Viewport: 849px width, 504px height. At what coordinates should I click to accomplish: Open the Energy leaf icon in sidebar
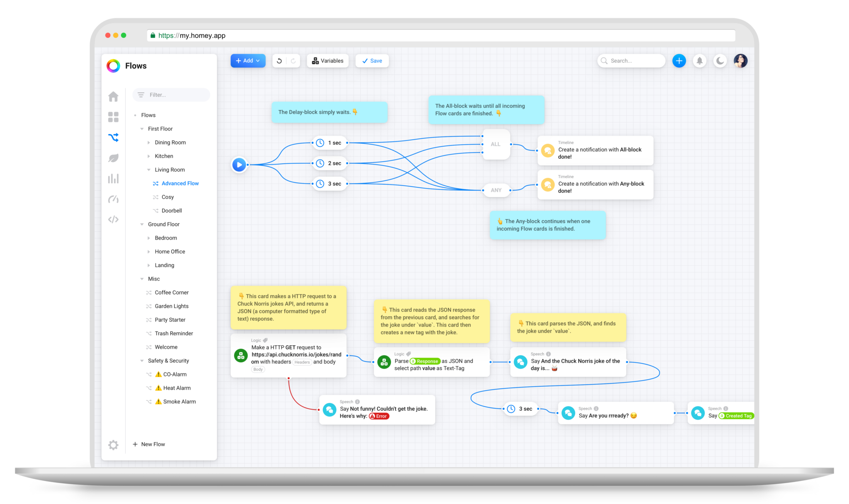(113, 158)
